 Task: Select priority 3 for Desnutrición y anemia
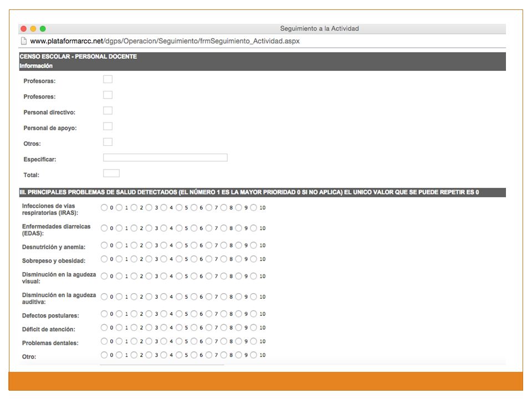point(149,245)
